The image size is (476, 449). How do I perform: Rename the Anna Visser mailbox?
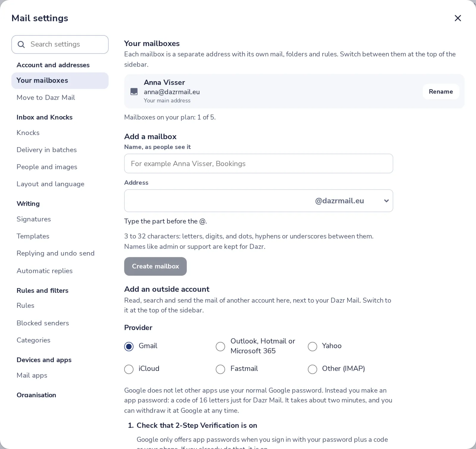click(x=441, y=92)
